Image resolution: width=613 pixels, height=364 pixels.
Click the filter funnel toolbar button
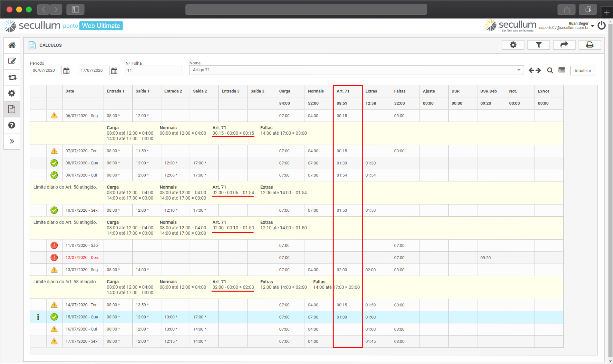[x=538, y=45]
